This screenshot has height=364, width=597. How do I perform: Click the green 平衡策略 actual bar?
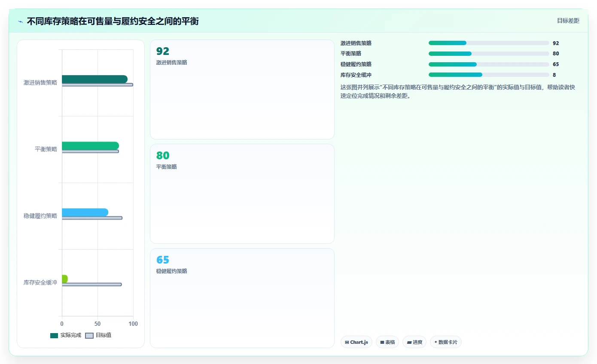(90, 146)
